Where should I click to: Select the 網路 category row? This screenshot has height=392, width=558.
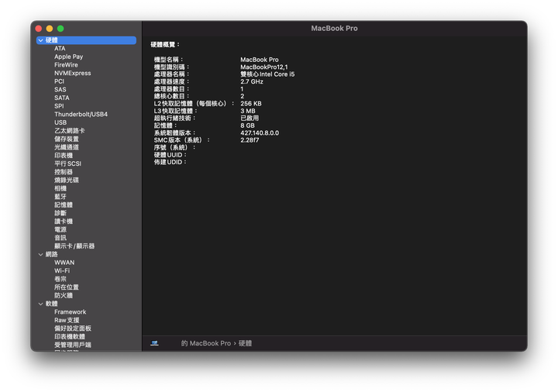pyautogui.click(x=86, y=254)
